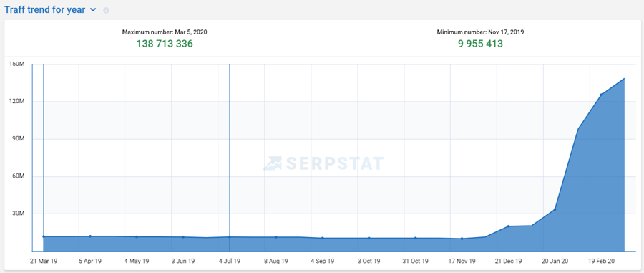Viewport: 644px width, 273px height.
Task: Click the Minimum number: Nov 17, 2019 label
Action: [481, 32]
